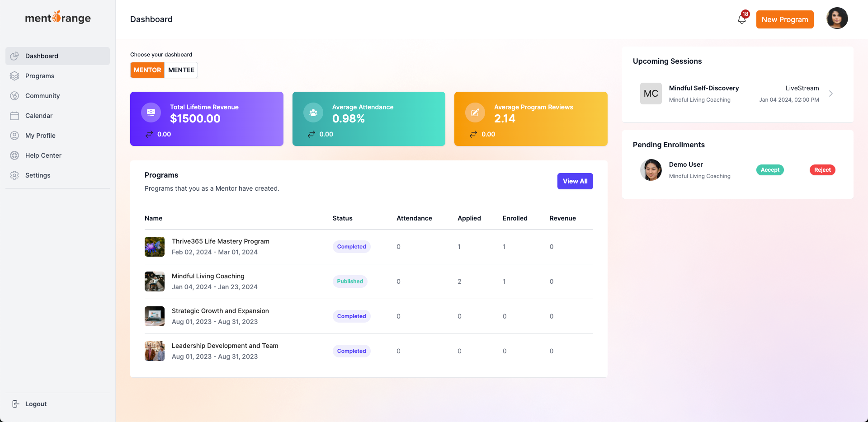Open Leadership Development and Team program
The image size is (868, 422).
[x=225, y=346]
